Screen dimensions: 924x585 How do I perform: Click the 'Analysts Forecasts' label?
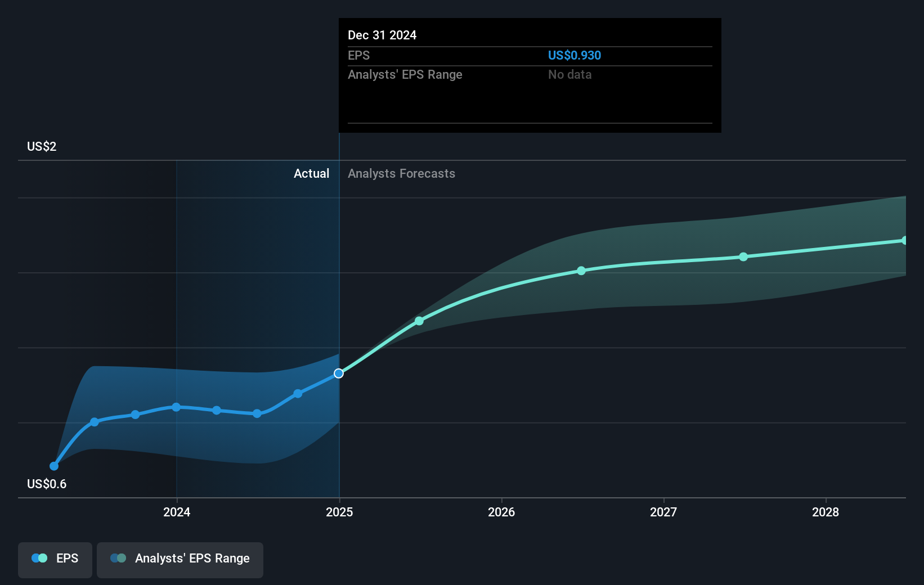401,173
